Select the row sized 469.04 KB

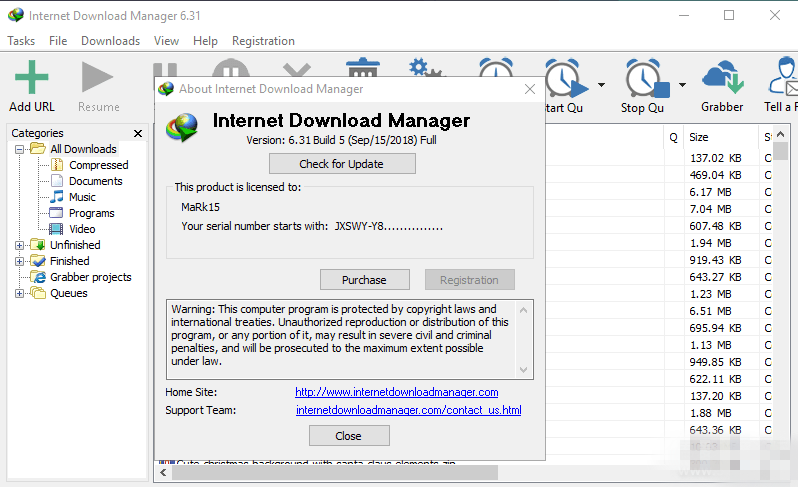[x=715, y=175]
